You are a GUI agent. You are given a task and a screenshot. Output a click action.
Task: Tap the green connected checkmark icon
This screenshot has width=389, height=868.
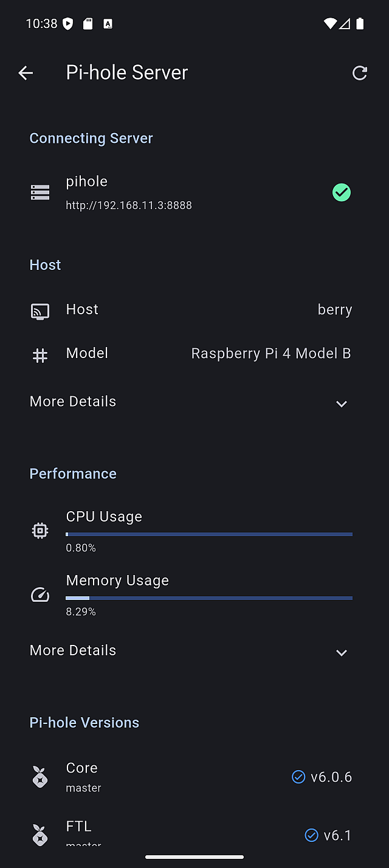click(342, 193)
